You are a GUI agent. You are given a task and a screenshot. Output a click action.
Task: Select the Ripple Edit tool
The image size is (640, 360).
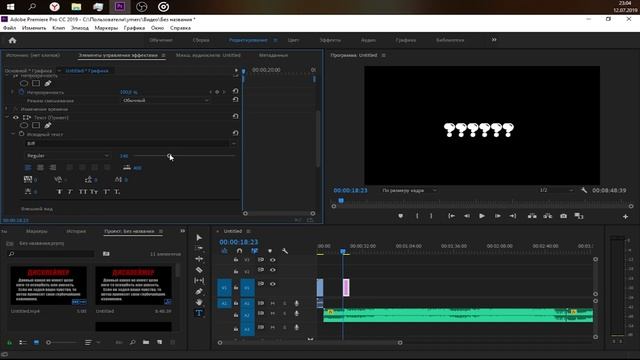point(199,259)
